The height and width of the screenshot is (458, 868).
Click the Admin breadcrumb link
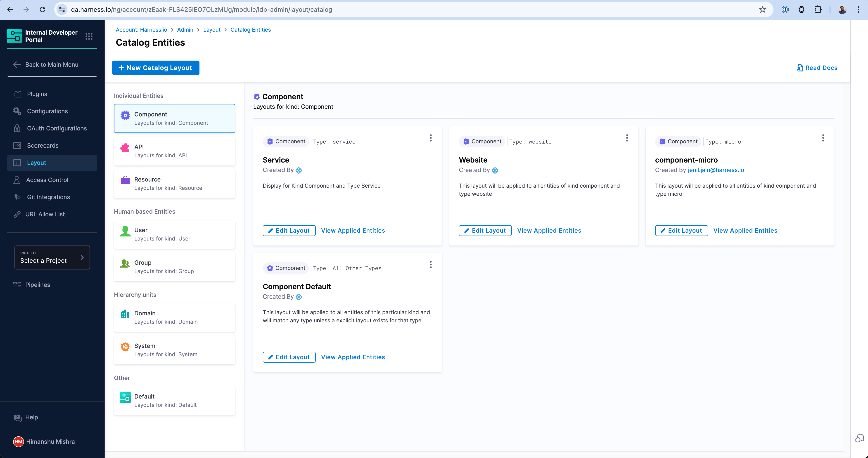pyautogui.click(x=185, y=30)
